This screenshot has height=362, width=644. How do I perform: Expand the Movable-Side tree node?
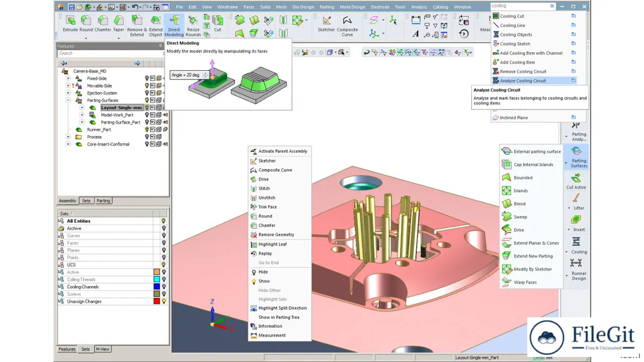68,86
